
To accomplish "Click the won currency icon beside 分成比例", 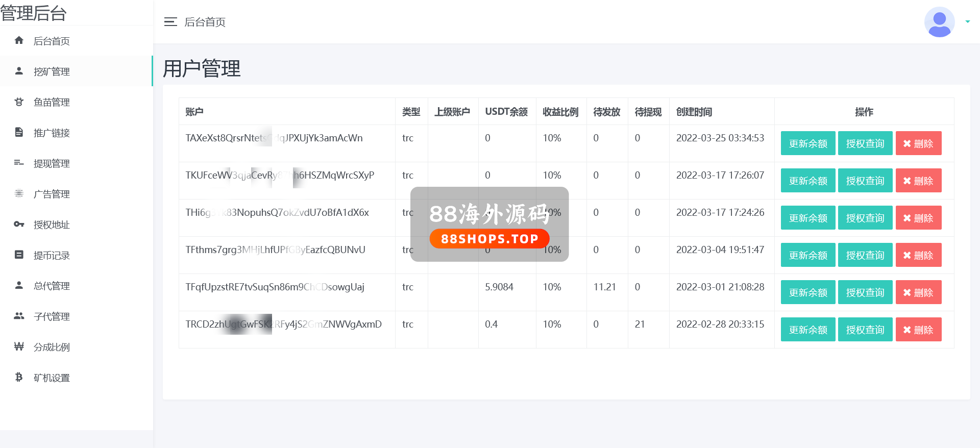I will [x=19, y=346].
